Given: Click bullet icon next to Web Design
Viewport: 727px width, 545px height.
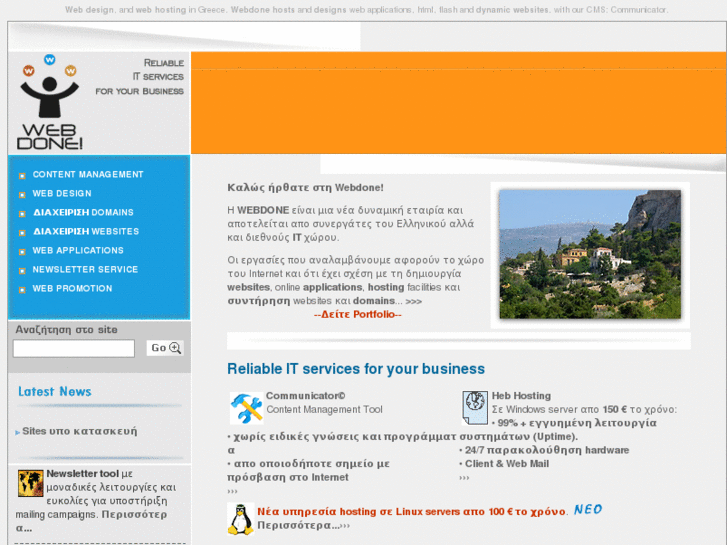Looking at the screenshot, I should click(x=22, y=195).
